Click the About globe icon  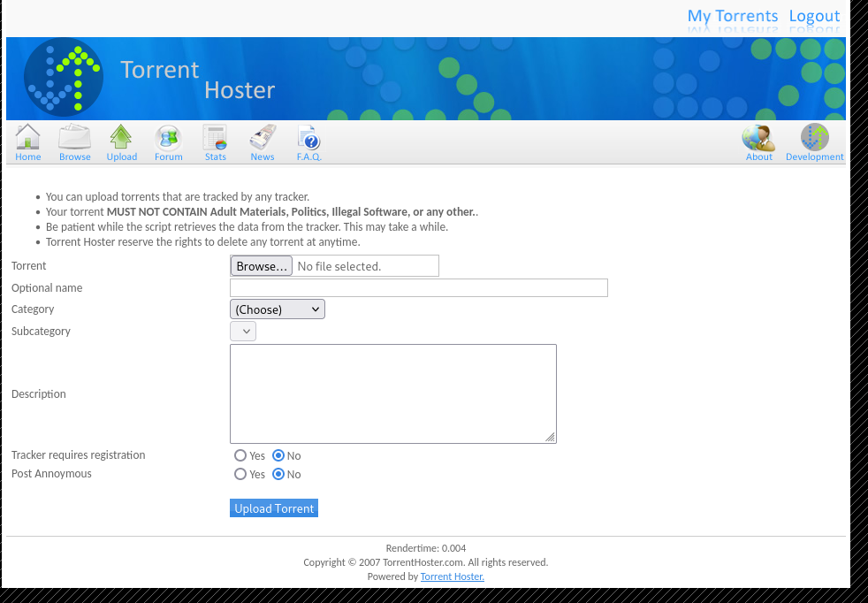click(x=758, y=138)
